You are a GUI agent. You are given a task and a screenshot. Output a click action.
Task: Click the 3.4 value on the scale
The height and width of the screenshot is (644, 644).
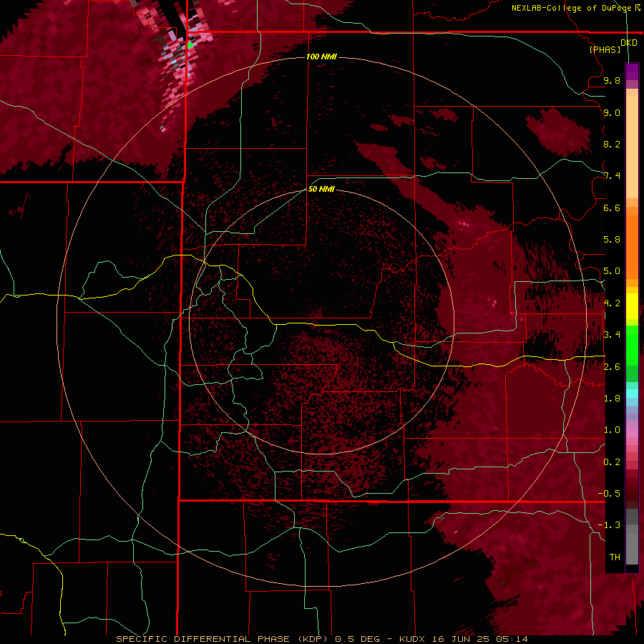tap(612, 335)
